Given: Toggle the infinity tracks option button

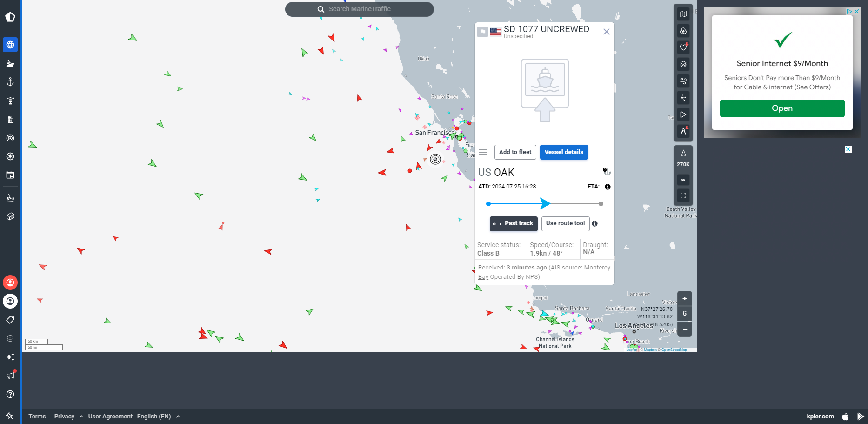Looking at the screenshot, I should (683, 180).
